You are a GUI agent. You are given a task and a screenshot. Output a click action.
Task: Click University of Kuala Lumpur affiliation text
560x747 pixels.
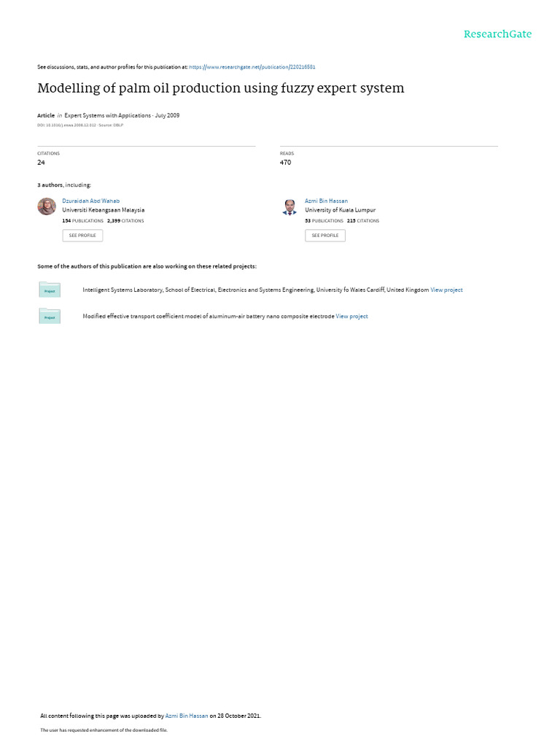click(340, 210)
